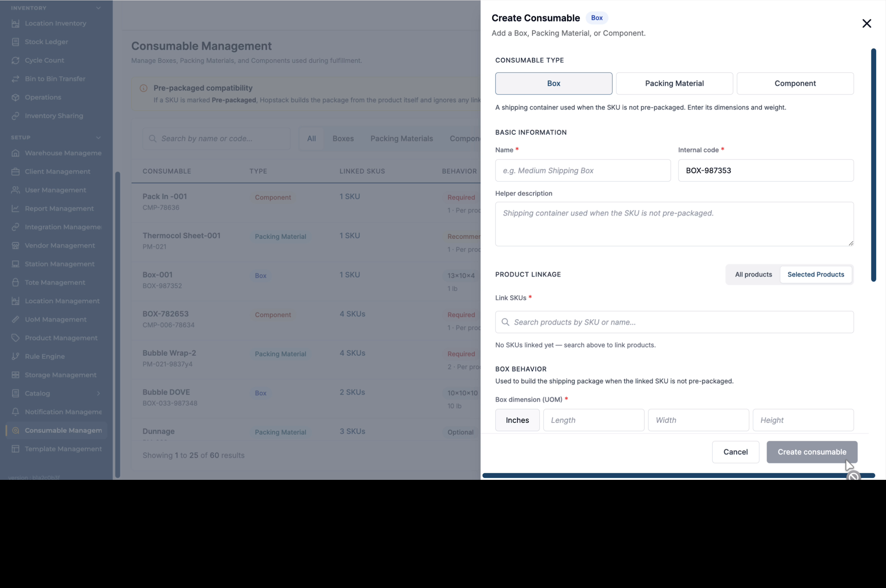The image size is (886, 588).
Task: Open Stock Ledger via its icon
Action: (x=16, y=42)
